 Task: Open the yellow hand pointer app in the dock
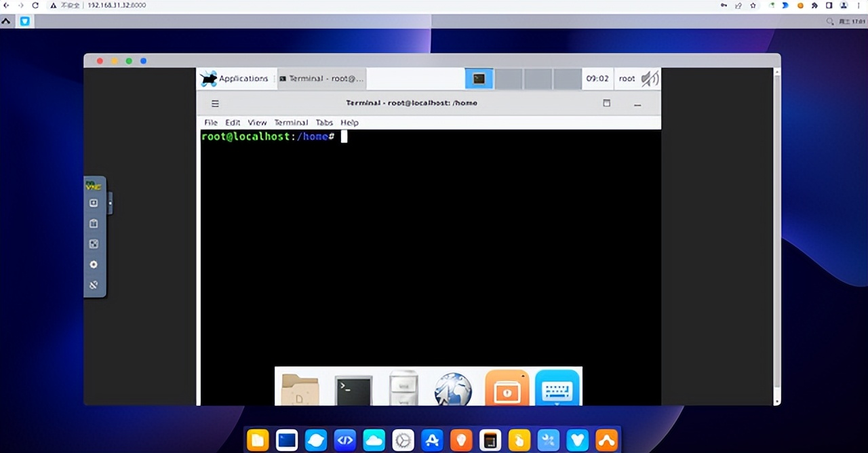[x=519, y=440]
